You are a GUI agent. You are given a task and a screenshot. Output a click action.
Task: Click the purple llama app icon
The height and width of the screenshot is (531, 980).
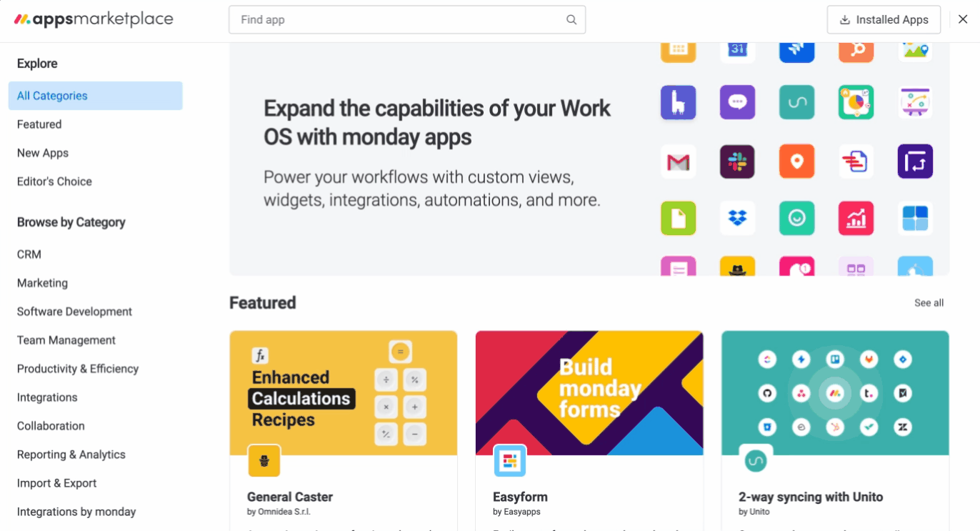[x=678, y=103]
